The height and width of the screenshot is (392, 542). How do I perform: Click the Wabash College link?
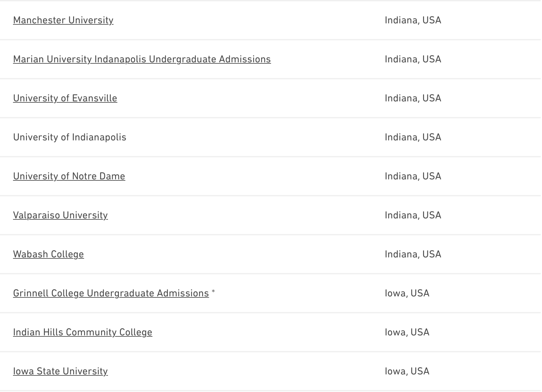click(x=48, y=254)
